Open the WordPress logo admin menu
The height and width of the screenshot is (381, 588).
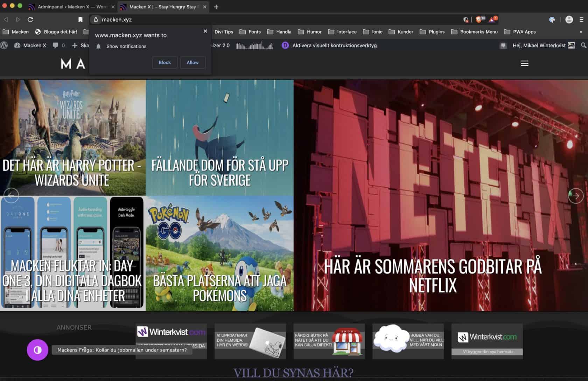[x=4, y=45]
